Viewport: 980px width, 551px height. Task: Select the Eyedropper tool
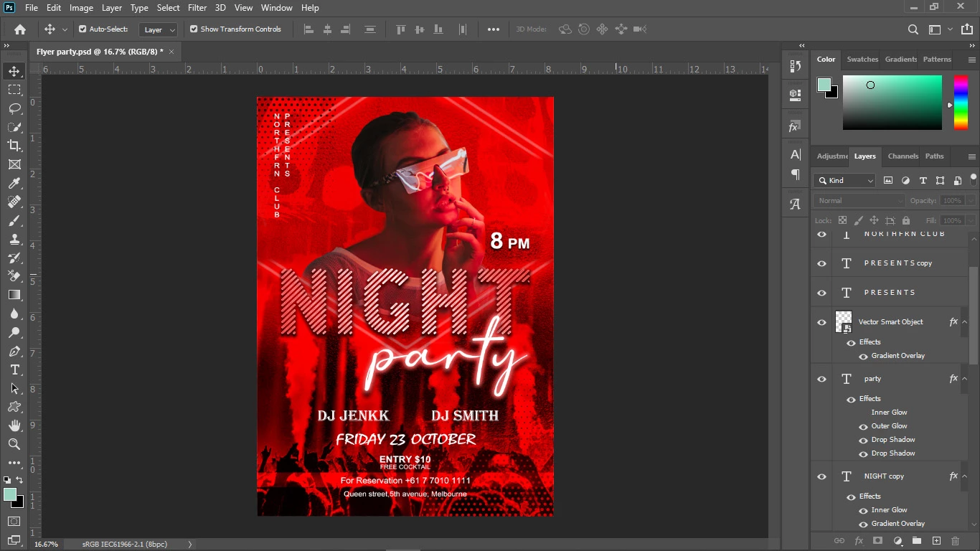click(14, 184)
